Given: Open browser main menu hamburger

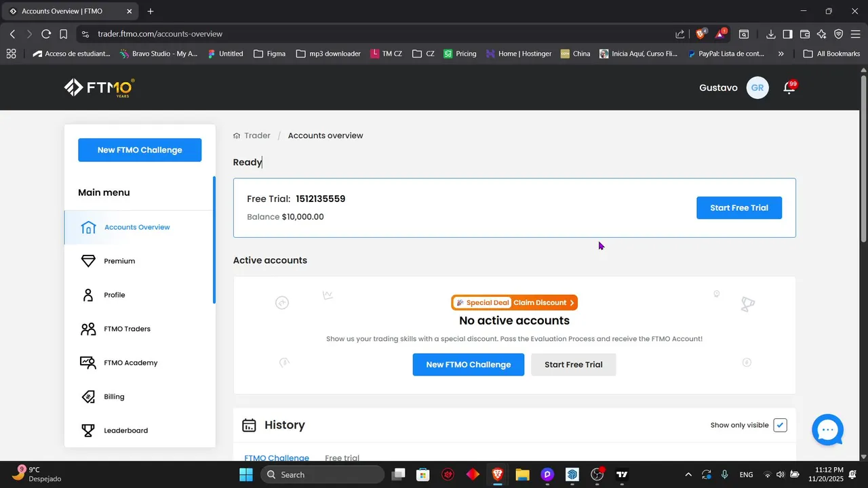Looking at the screenshot, I should coord(855,34).
